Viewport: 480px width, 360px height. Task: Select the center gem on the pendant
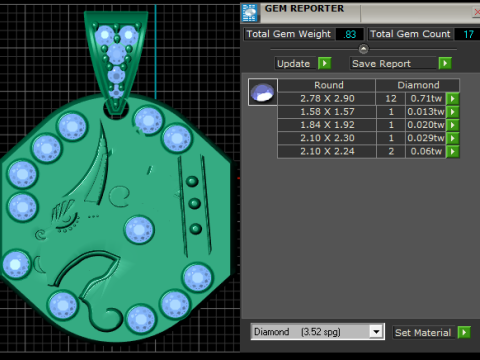pos(139,230)
